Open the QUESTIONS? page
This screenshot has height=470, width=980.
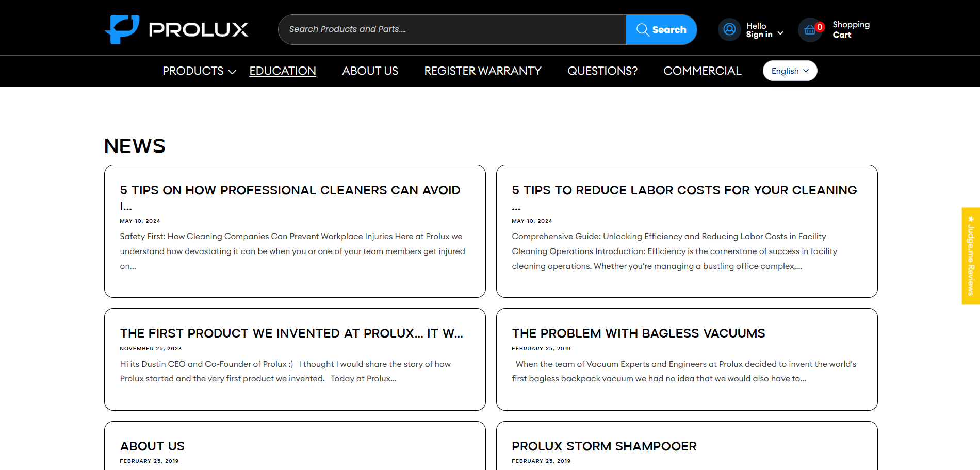click(602, 71)
